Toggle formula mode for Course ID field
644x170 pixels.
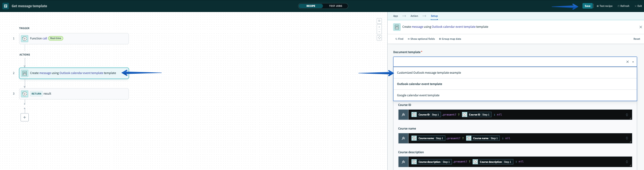pyautogui.click(x=403, y=115)
